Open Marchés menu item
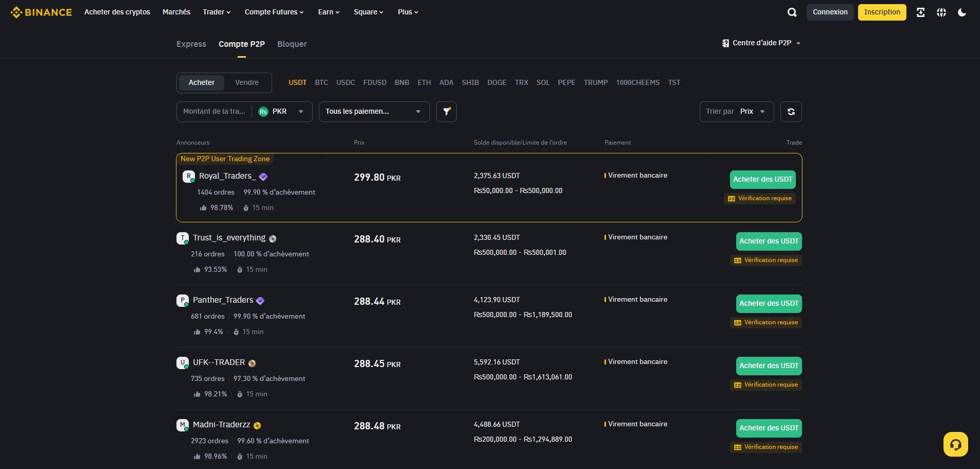This screenshot has height=469, width=980. (176, 12)
